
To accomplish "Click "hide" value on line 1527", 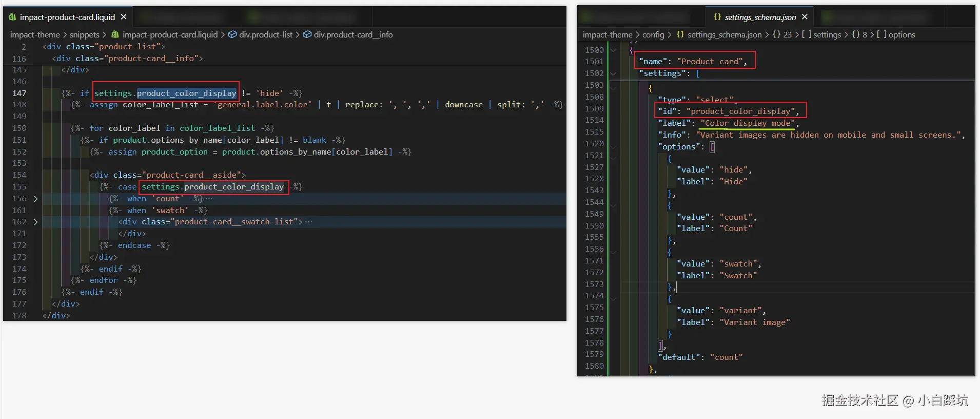I will point(733,170).
